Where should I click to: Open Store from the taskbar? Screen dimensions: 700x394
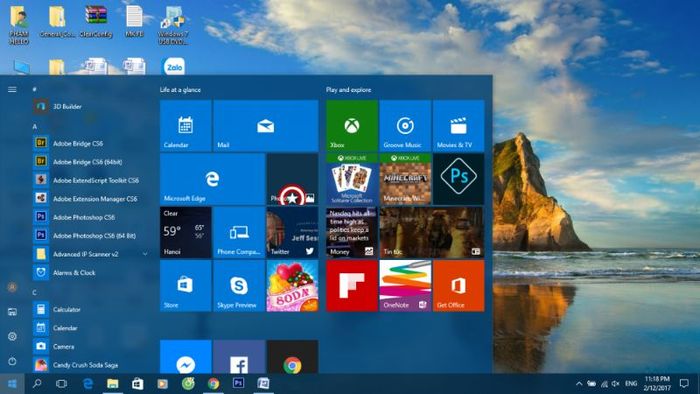coord(138,383)
